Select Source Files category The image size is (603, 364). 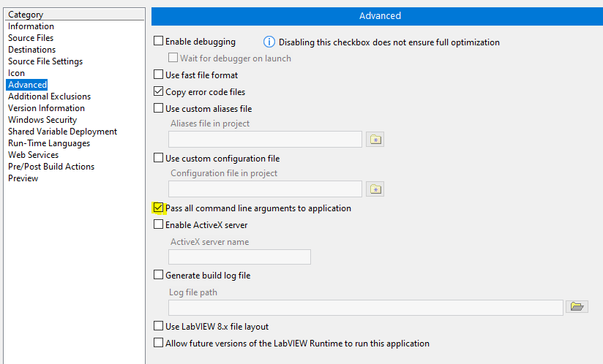coord(31,38)
